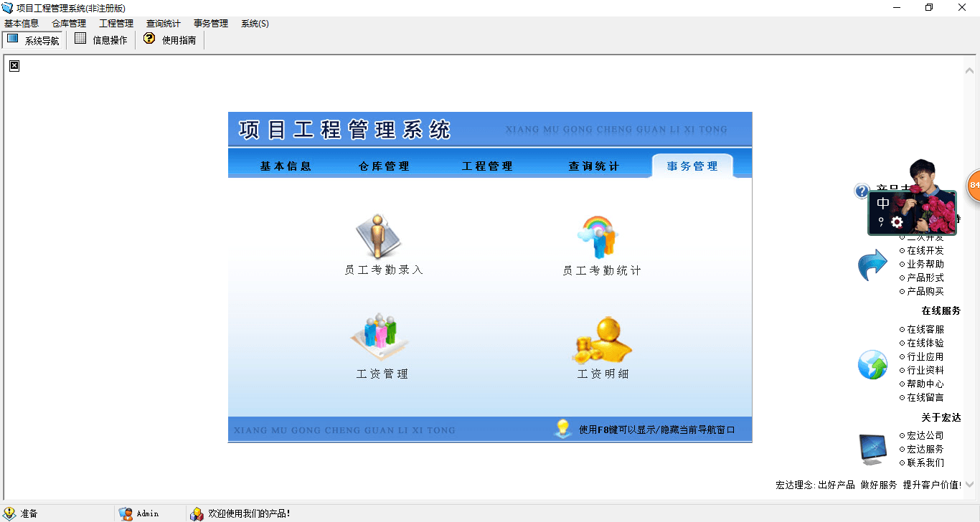The image size is (980, 522).
Task: Open the 使用指南 toolbar button
Action: [170, 40]
